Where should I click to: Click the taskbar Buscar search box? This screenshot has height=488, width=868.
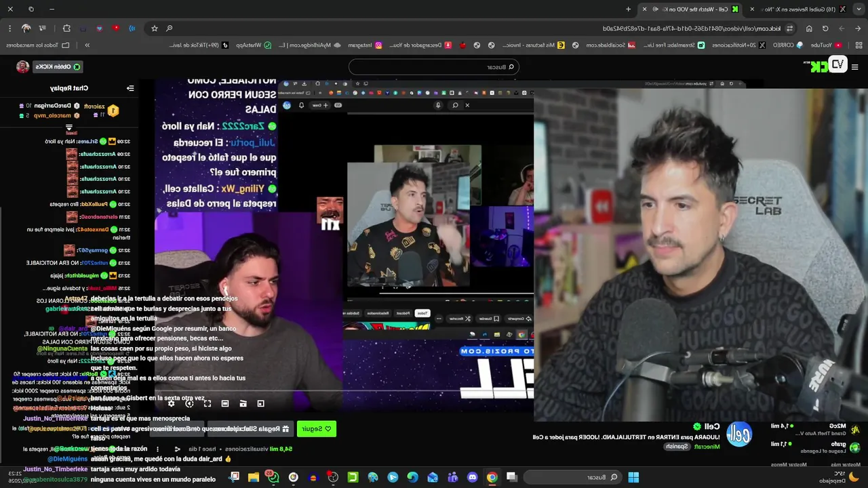(x=573, y=477)
